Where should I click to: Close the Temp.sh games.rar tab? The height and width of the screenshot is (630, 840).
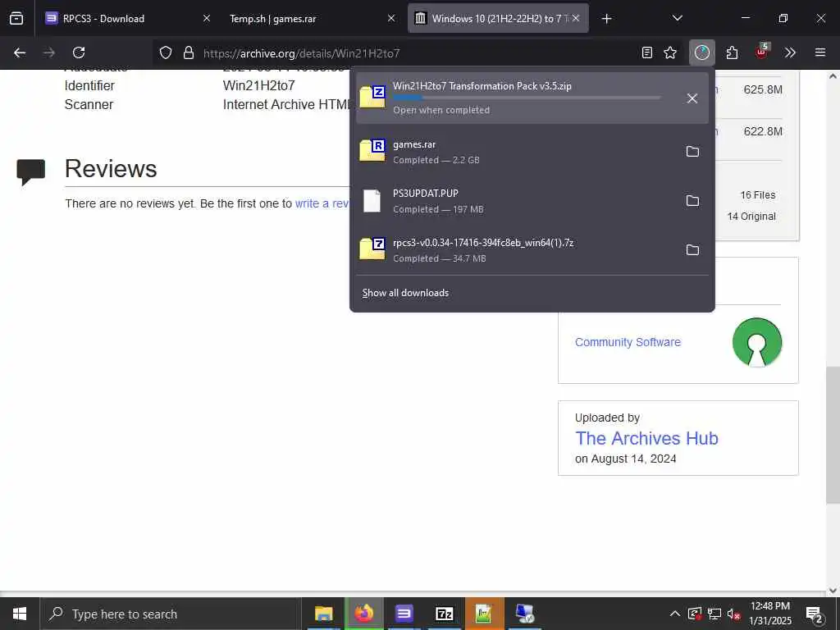[x=391, y=19]
